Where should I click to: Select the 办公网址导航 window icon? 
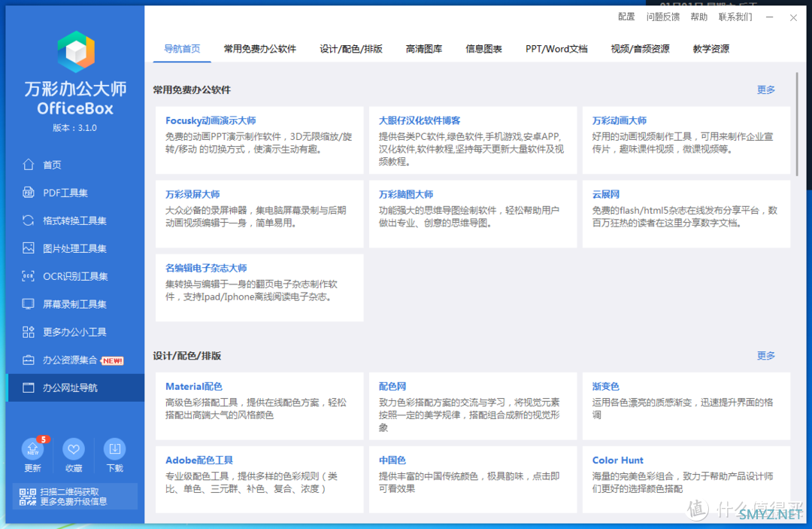click(x=28, y=388)
